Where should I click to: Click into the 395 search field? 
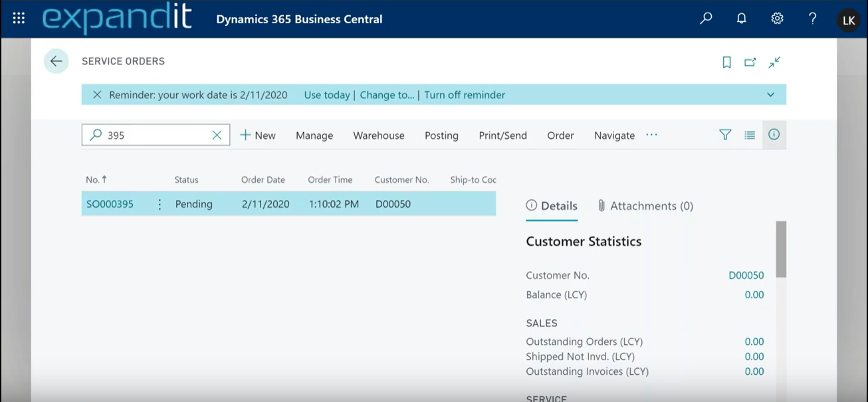pos(156,135)
